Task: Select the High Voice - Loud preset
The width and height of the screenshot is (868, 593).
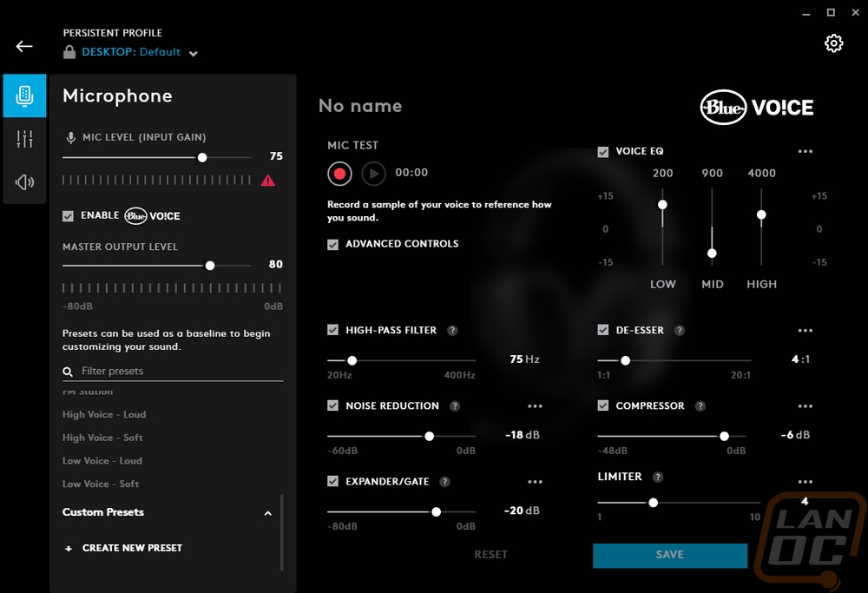Action: coord(104,415)
